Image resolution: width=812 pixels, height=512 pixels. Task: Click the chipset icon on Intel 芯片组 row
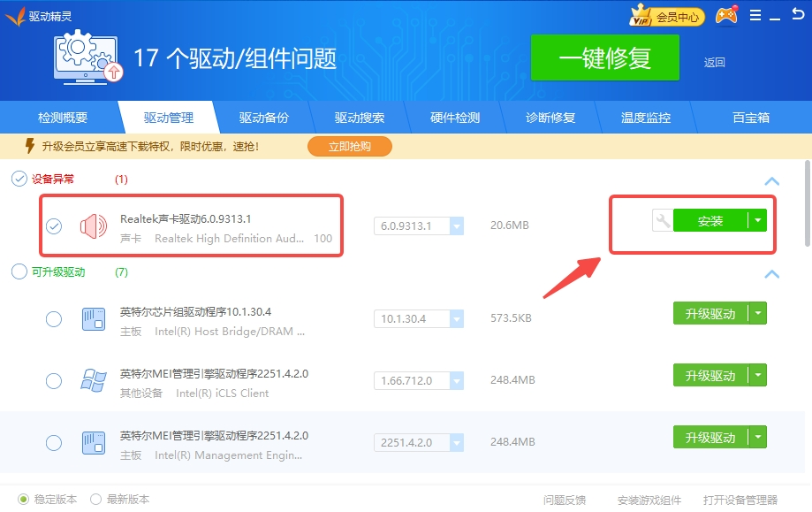[x=92, y=318]
